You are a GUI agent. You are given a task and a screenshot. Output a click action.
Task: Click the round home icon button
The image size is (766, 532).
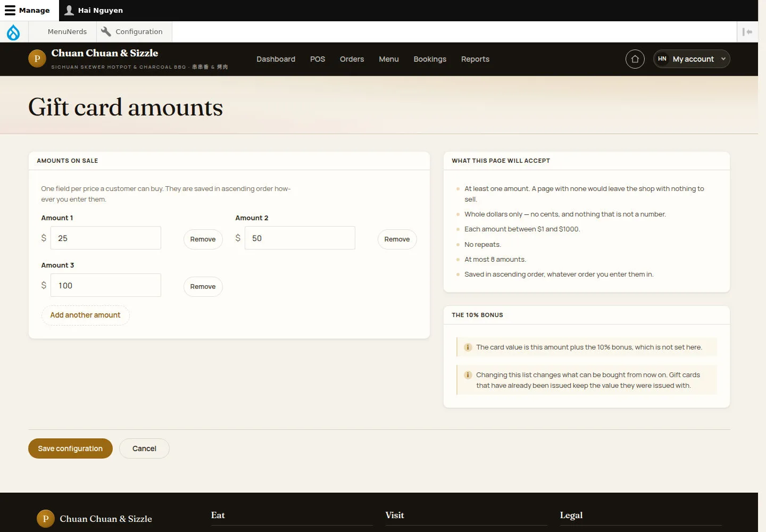pyautogui.click(x=635, y=59)
